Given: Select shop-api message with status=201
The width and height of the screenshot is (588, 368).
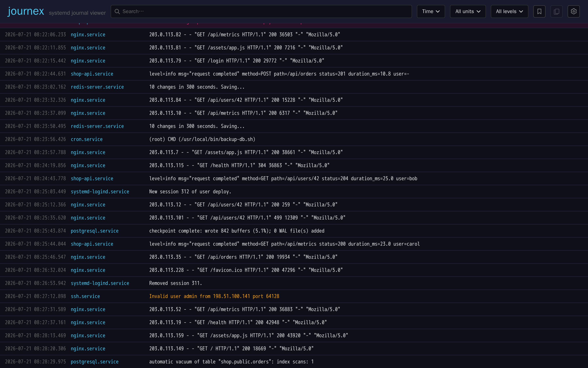Looking at the screenshot, I should [x=279, y=74].
